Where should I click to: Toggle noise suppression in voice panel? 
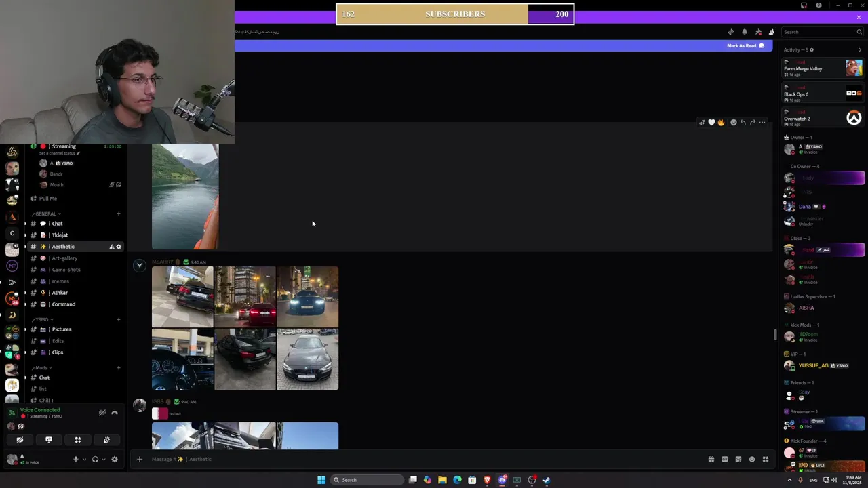(x=102, y=413)
